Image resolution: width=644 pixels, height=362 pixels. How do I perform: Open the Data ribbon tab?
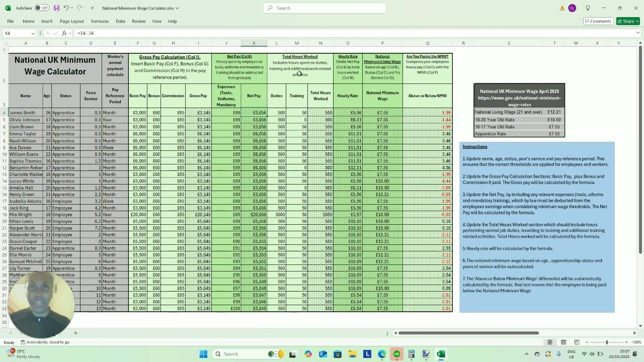coord(120,21)
